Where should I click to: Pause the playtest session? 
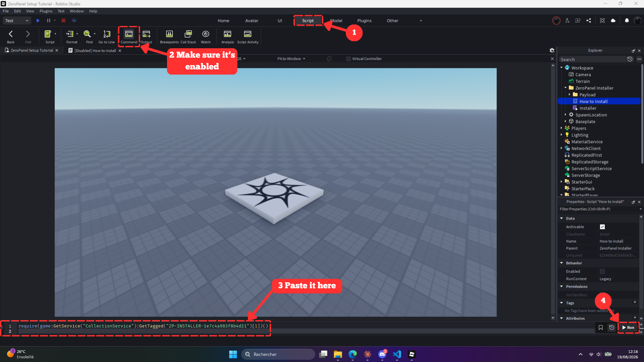click(x=49, y=20)
